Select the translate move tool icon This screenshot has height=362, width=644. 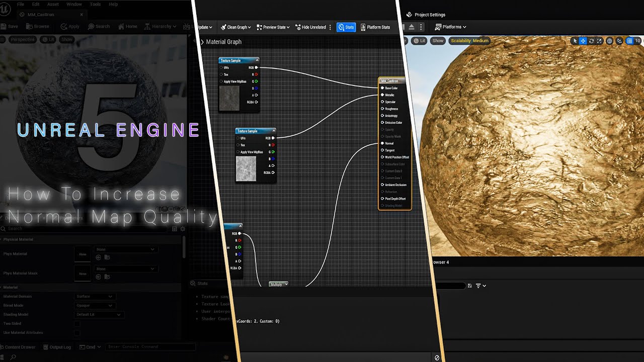(583, 41)
